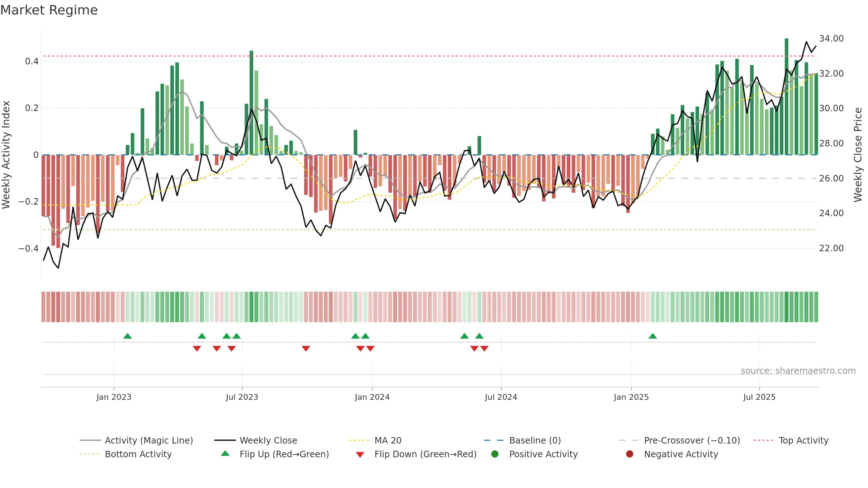This screenshot has height=488, width=868.
Task: Click the lone flip-down marker after Jul 2023
Action: pyautogui.click(x=306, y=348)
